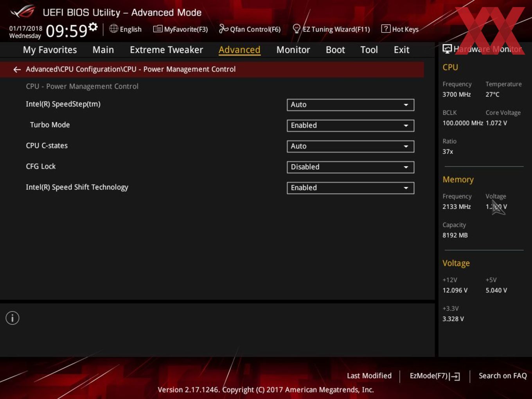Open Qfan Control(F6)
532x399 pixels.
pyautogui.click(x=250, y=29)
